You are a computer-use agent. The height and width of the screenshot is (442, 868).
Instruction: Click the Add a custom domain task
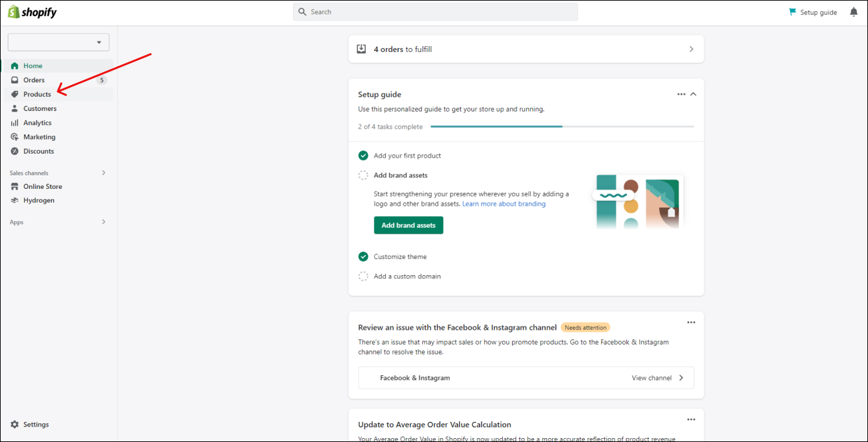[407, 276]
